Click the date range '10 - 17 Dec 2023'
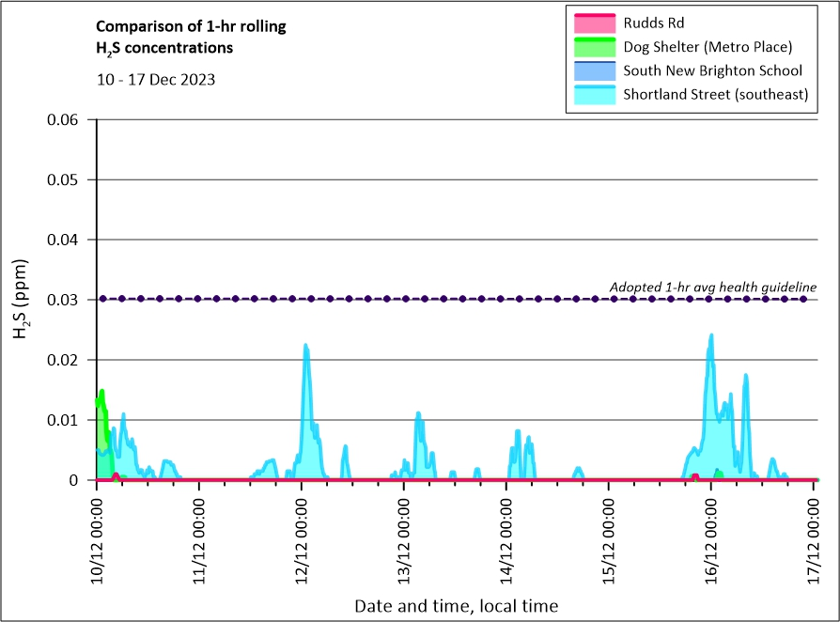 [156, 80]
